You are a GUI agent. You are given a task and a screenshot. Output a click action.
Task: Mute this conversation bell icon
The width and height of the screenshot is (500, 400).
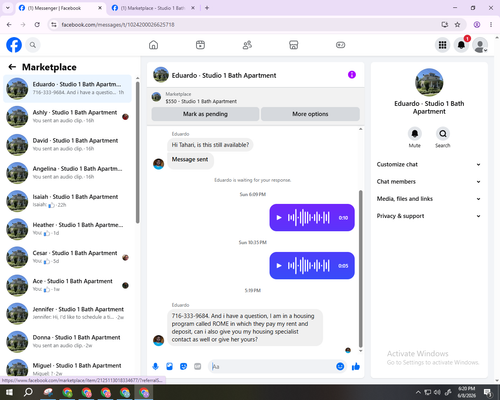pyautogui.click(x=415, y=134)
